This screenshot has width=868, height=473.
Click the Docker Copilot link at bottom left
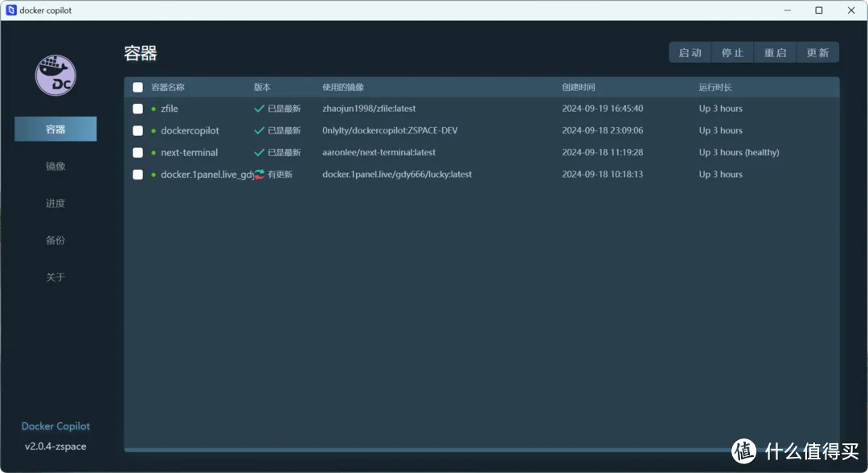click(x=55, y=426)
